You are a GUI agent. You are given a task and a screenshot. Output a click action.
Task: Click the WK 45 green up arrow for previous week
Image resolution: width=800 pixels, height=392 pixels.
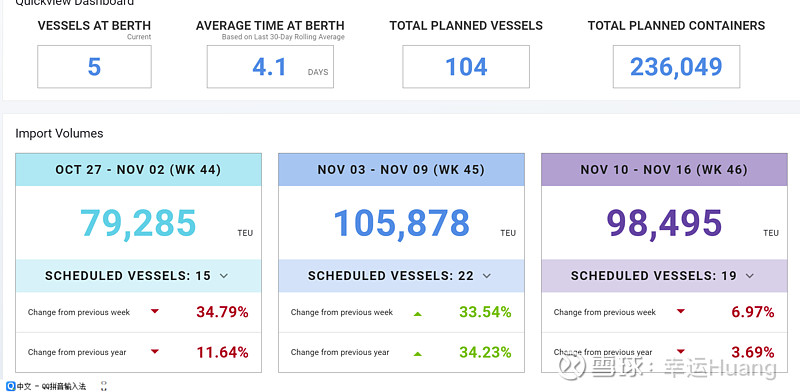click(x=418, y=313)
